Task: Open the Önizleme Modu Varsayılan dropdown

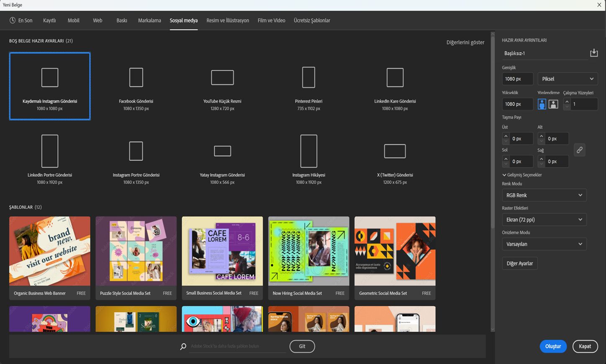Action: [x=544, y=244]
